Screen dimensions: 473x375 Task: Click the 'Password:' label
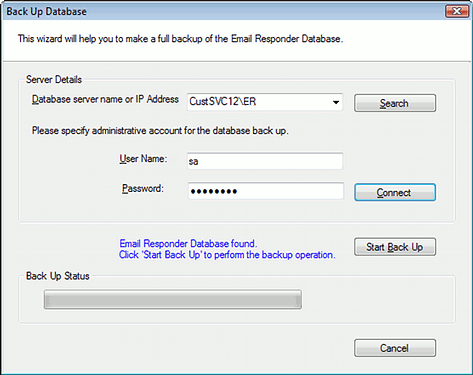[x=143, y=189]
